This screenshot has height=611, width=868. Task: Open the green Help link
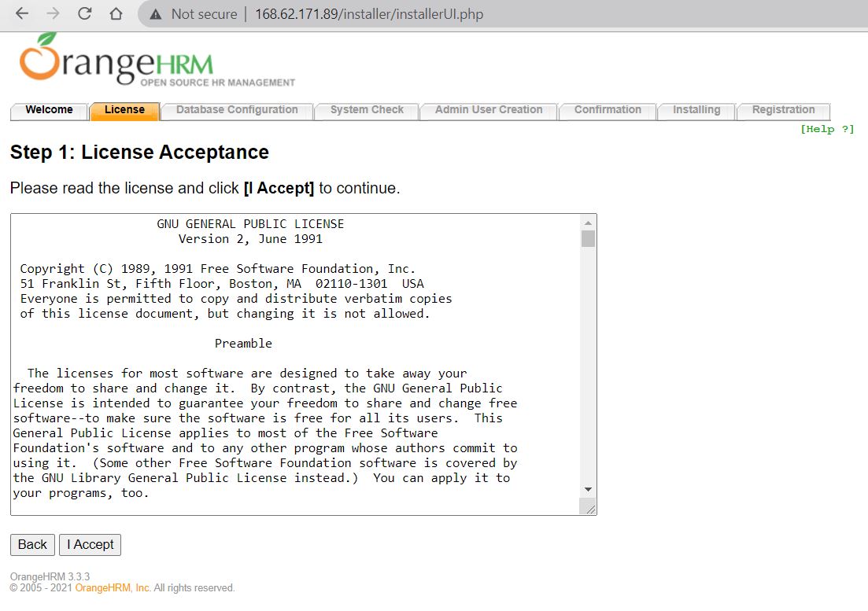[x=826, y=129]
